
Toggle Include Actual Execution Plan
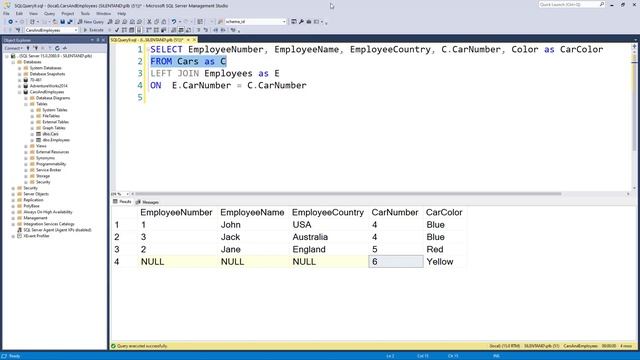click(148, 30)
